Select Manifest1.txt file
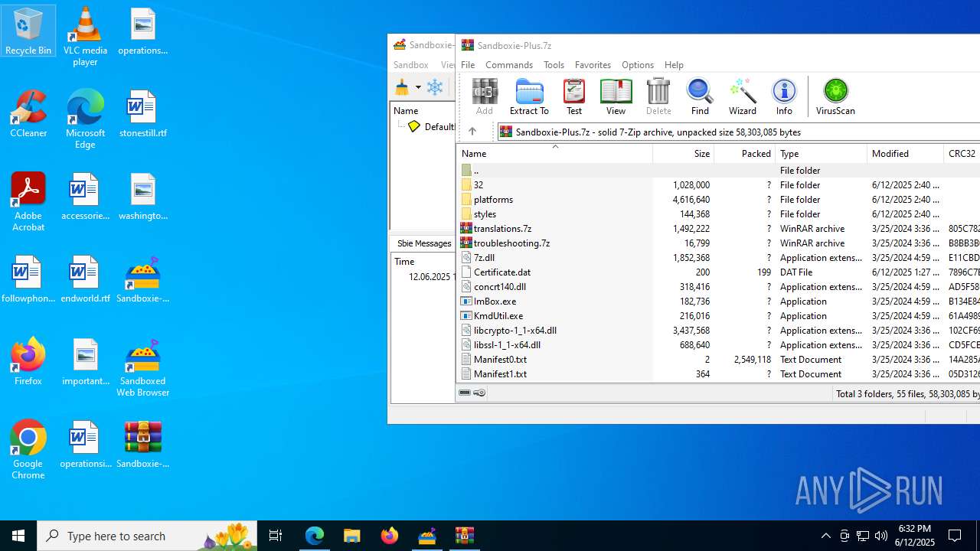Screen dimensions: 980x551 pyautogui.click(x=718, y=373)
